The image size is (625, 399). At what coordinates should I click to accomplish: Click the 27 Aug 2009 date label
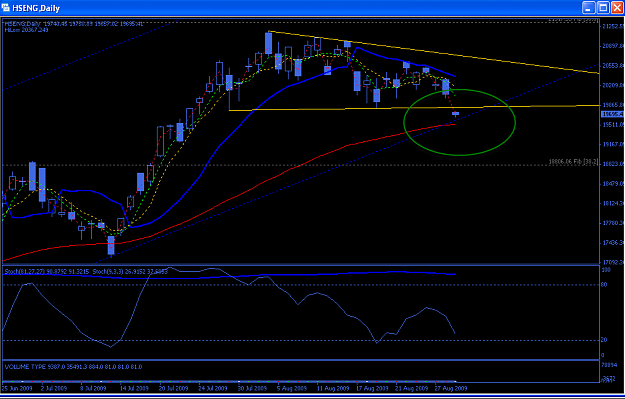[451, 387]
